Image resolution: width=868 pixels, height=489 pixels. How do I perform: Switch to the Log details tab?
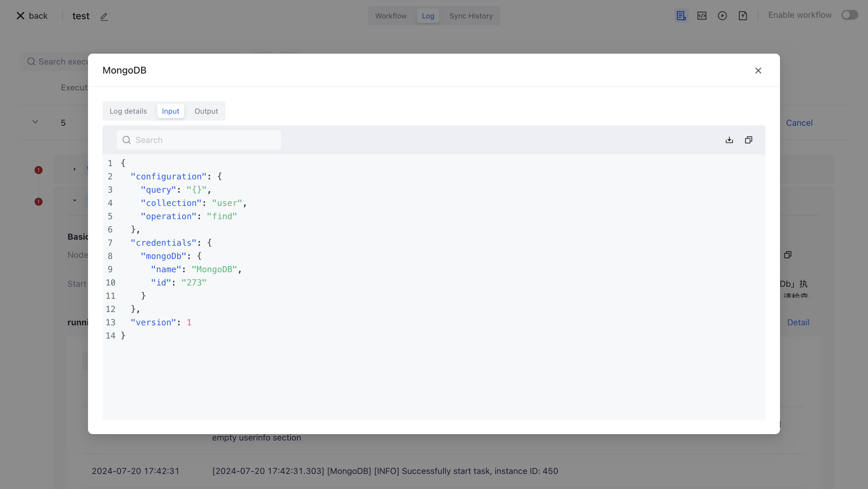tap(128, 111)
